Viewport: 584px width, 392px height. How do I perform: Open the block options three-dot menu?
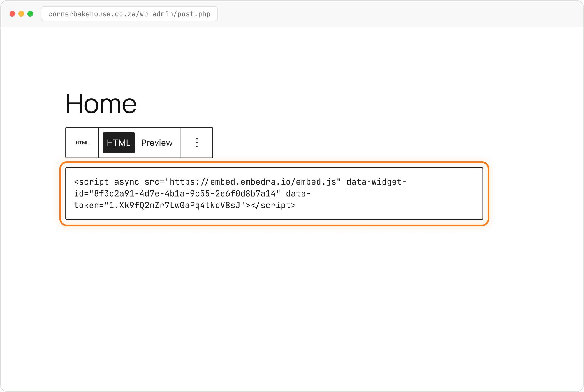point(197,143)
